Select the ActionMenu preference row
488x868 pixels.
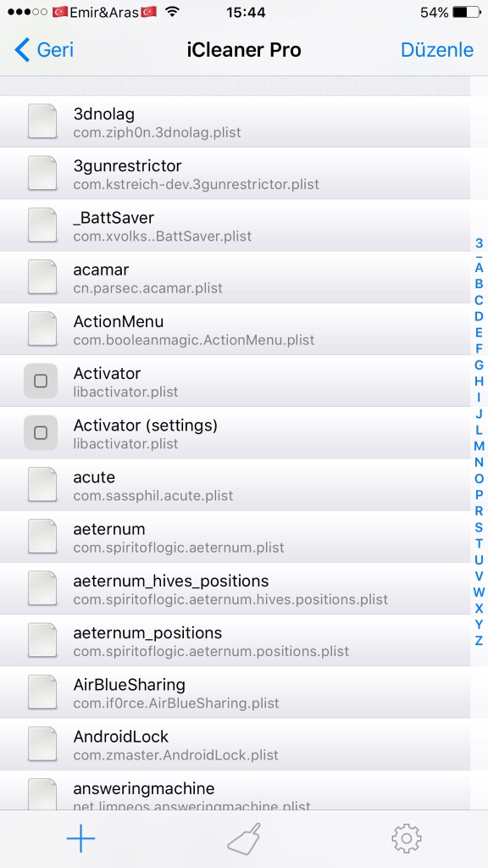pos(236,329)
